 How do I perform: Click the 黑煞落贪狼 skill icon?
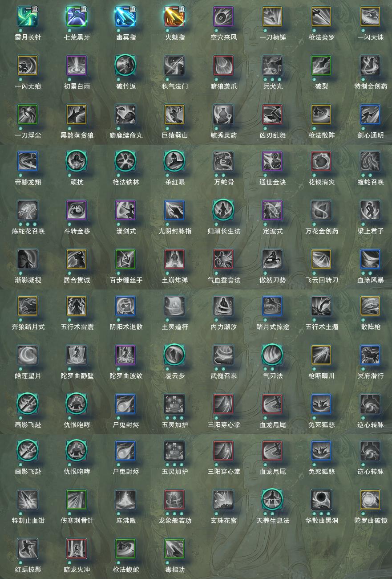[x=77, y=114]
